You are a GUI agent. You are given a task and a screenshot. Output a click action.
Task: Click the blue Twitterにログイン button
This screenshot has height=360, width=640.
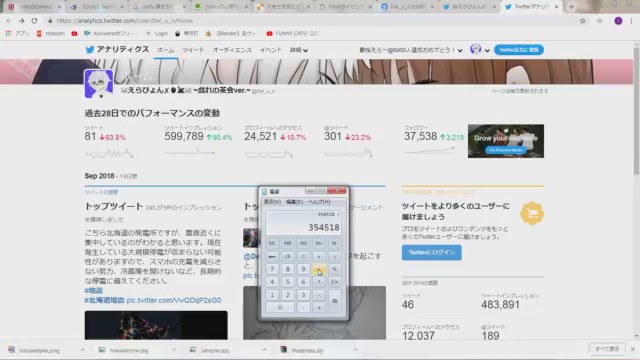pyautogui.click(x=431, y=253)
